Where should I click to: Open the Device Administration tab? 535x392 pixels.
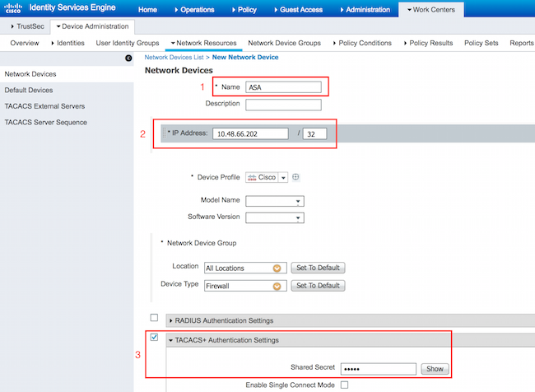pos(92,26)
